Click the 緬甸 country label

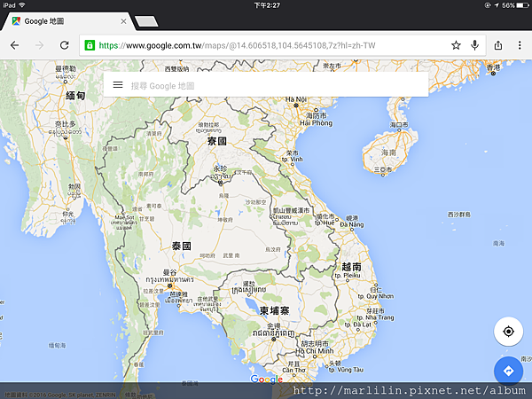point(75,96)
